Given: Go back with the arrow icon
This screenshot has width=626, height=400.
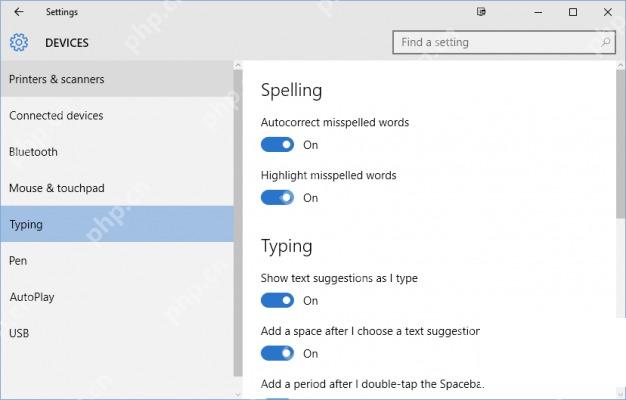Looking at the screenshot, I should 18,12.
